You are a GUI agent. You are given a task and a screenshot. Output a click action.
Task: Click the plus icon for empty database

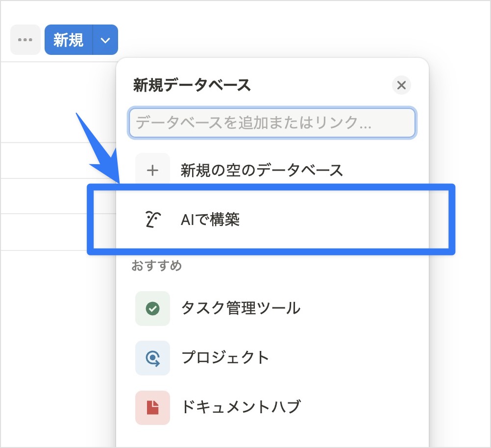coord(152,170)
